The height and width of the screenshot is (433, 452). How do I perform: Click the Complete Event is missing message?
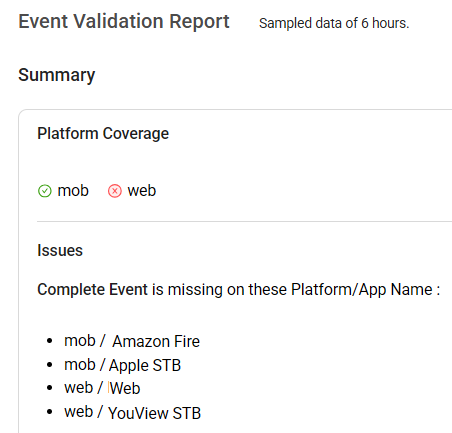click(x=239, y=289)
